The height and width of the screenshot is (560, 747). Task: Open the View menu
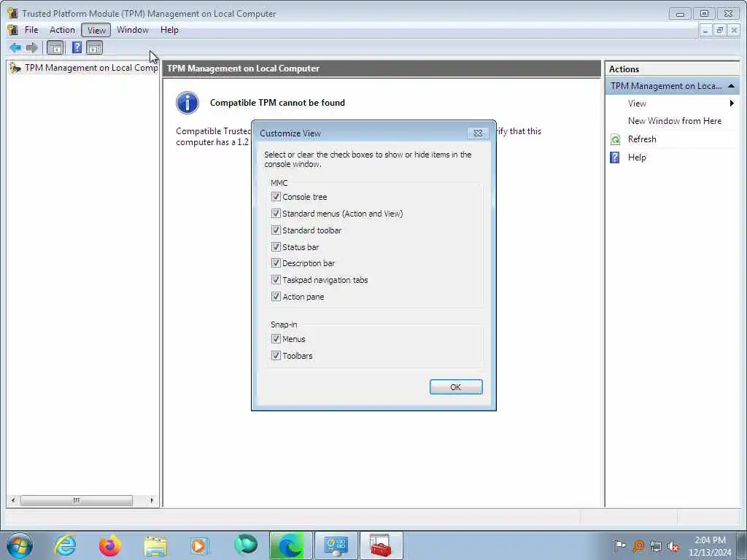(x=96, y=30)
